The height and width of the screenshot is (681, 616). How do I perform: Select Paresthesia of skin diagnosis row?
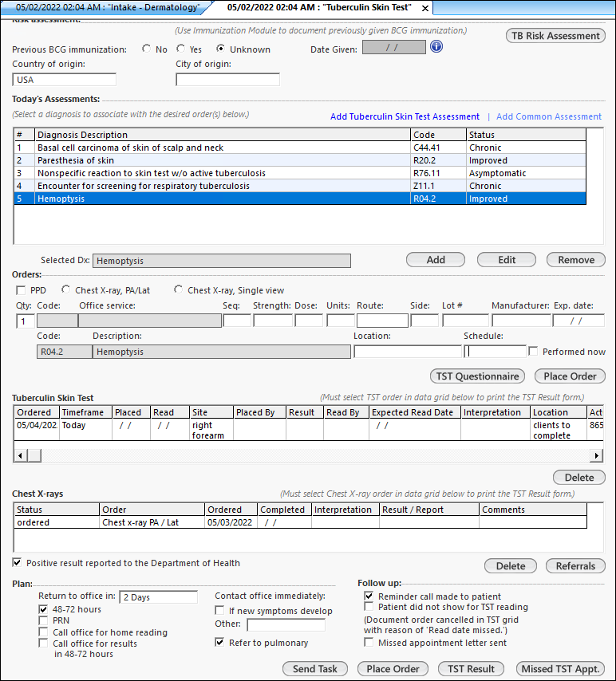(300, 160)
